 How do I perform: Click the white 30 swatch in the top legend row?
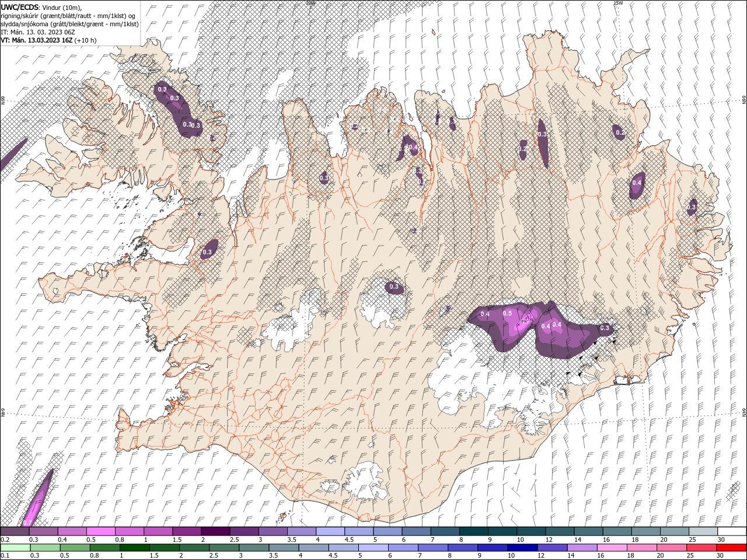tap(732, 531)
